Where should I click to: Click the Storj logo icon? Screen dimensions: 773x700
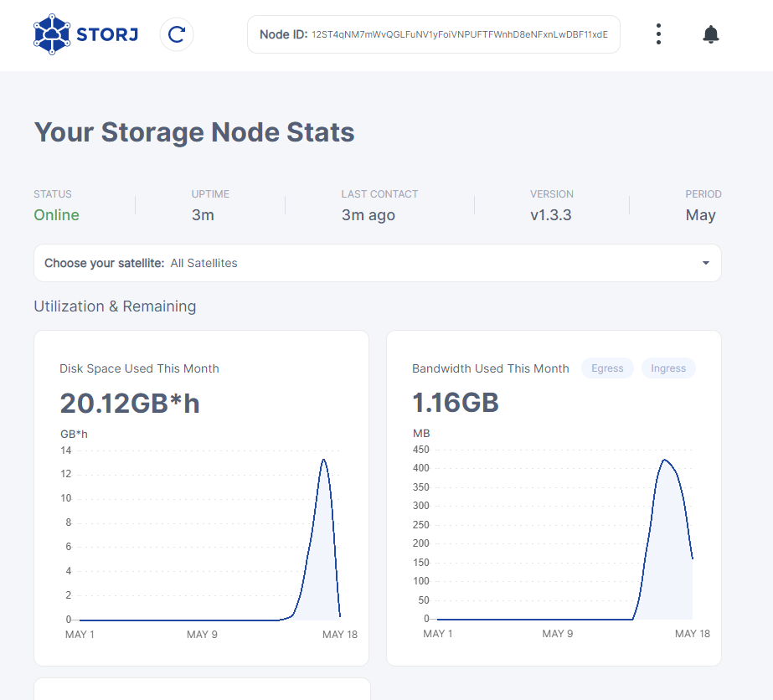53,34
